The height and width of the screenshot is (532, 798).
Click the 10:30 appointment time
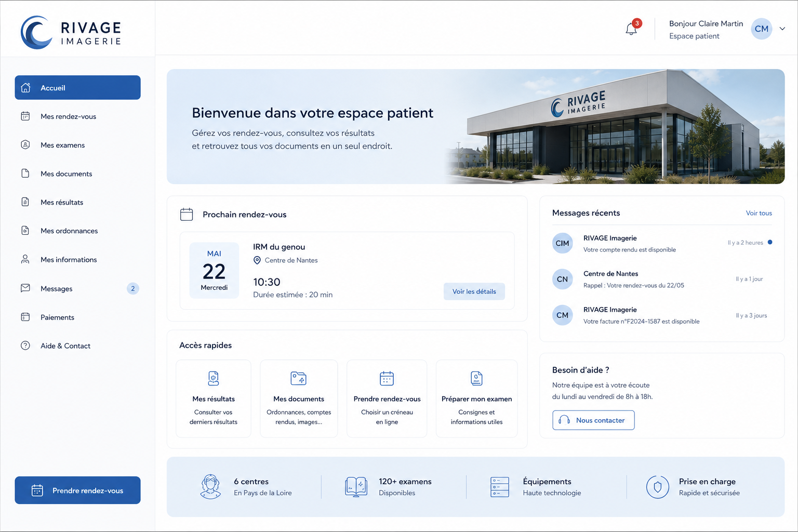[x=267, y=282]
